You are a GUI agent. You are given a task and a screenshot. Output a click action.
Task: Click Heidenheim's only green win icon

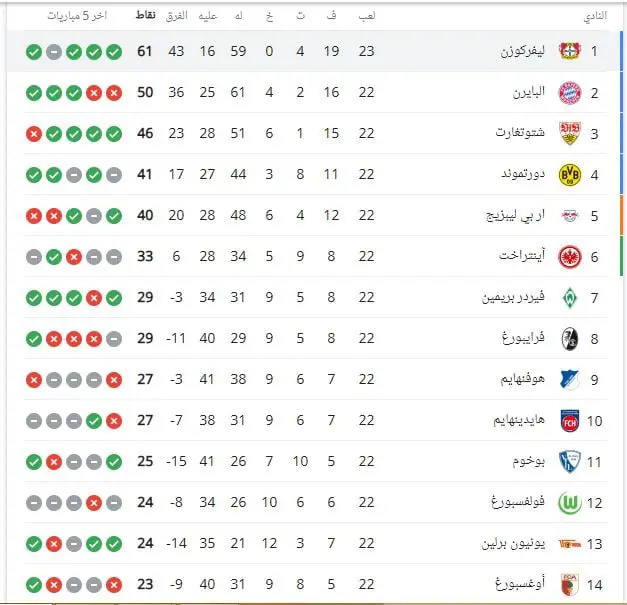pos(94,421)
